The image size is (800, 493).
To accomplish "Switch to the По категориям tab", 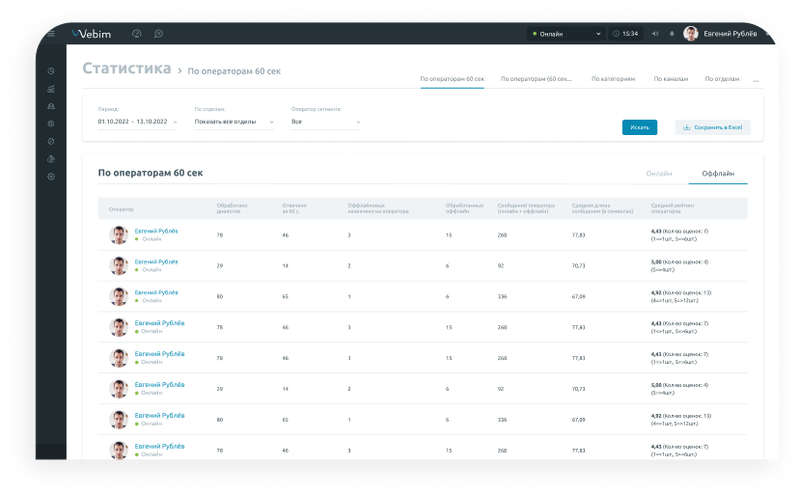I will 613,79.
